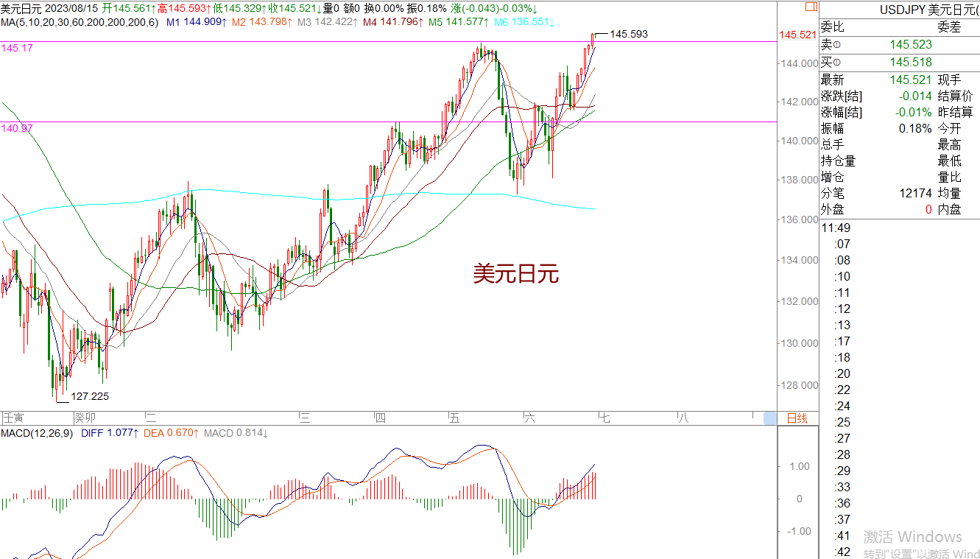Select the M4 141.796 moving average value
980x559 pixels.
coord(392,22)
